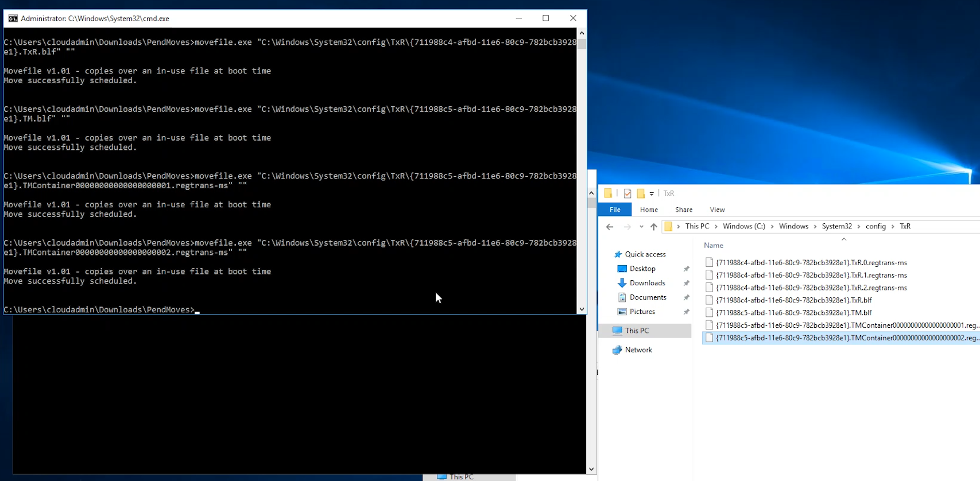Click the file icon of TM.blf
The image size is (980, 481).
pos(710,313)
